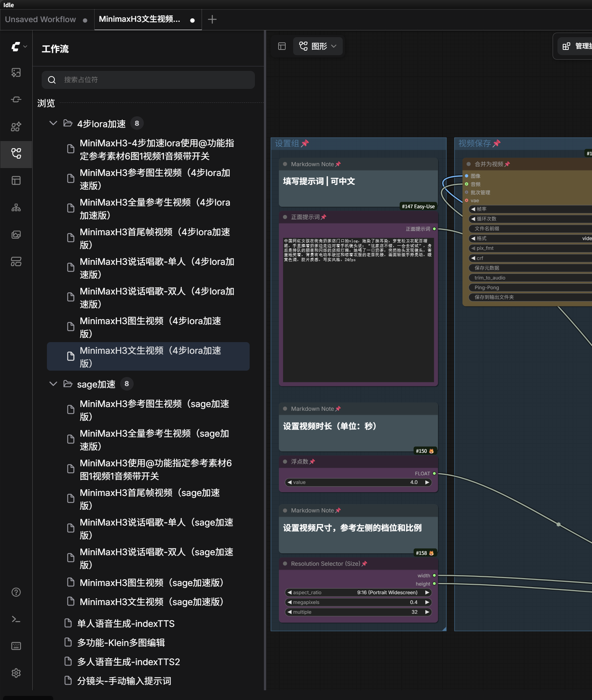This screenshot has width=592, height=700.
Task: Collapse the 浮点数 node via its title dot
Action: point(285,462)
